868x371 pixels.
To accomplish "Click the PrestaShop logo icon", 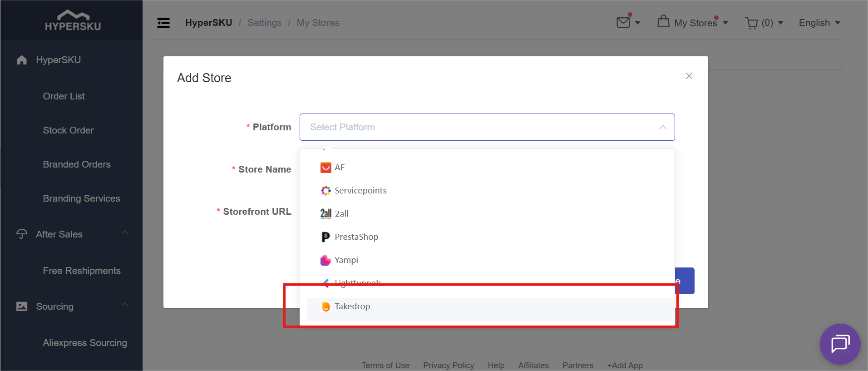I will tap(325, 237).
